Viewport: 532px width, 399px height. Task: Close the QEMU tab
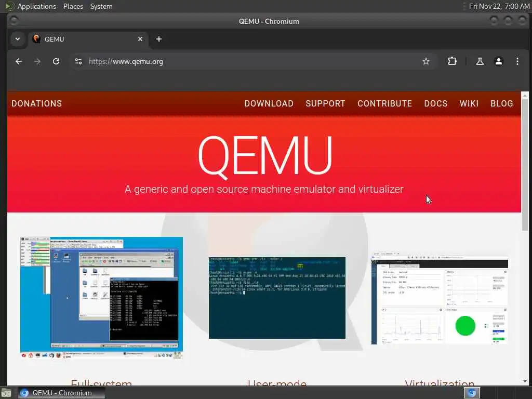(x=140, y=39)
